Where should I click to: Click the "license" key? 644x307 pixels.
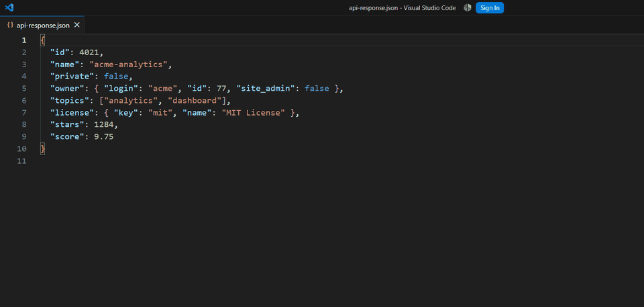72,112
